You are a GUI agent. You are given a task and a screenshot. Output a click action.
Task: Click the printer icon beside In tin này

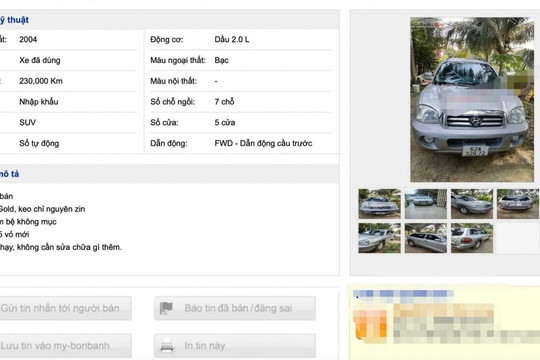click(167, 345)
